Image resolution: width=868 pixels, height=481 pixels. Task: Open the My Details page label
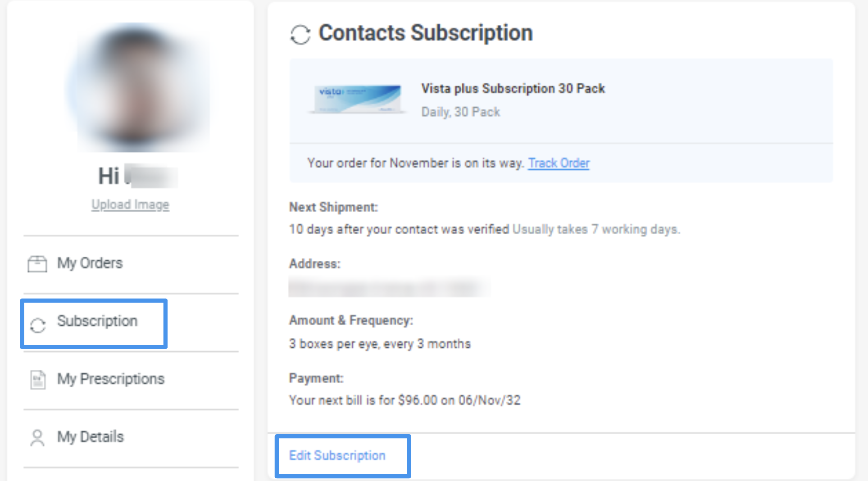90,437
